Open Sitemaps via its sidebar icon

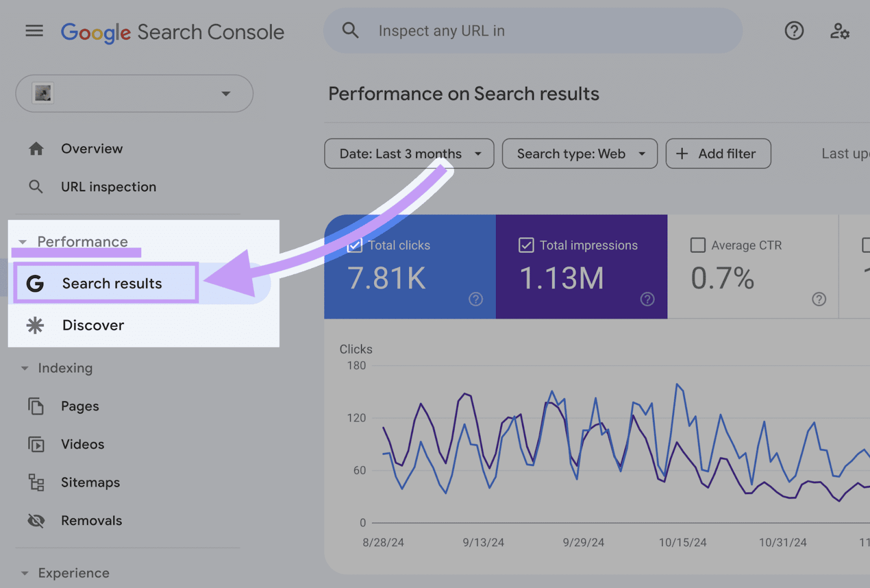pos(36,482)
